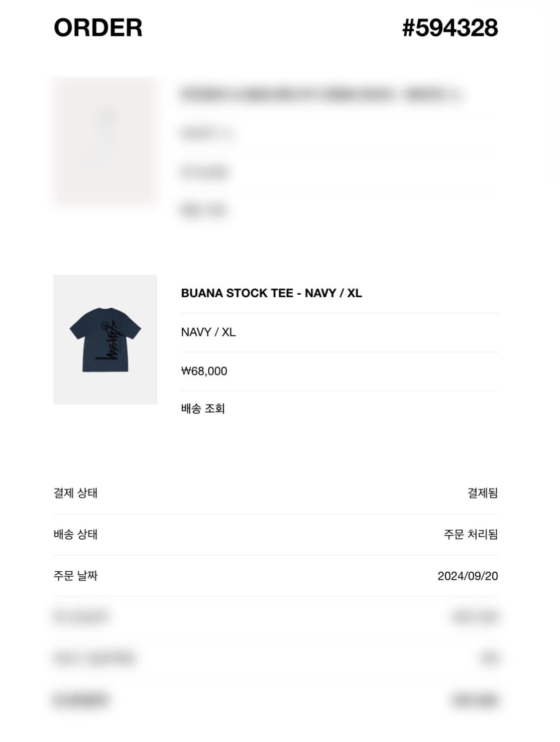
Task: Select the order date 2024/09/20
Action: (468, 576)
